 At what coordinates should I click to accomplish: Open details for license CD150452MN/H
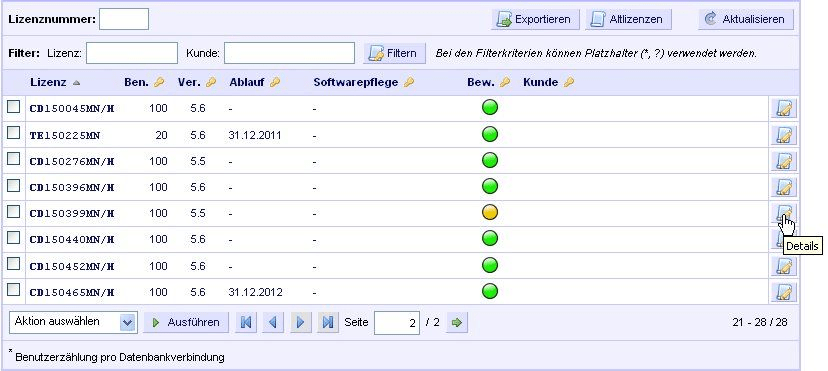click(784, 266)
